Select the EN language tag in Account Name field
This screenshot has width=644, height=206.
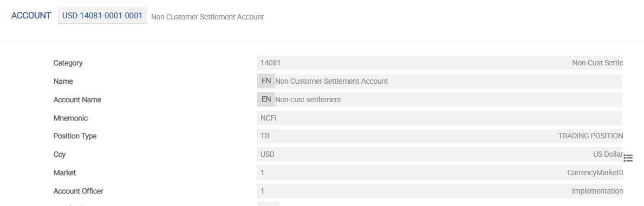(x=266, y=99)
